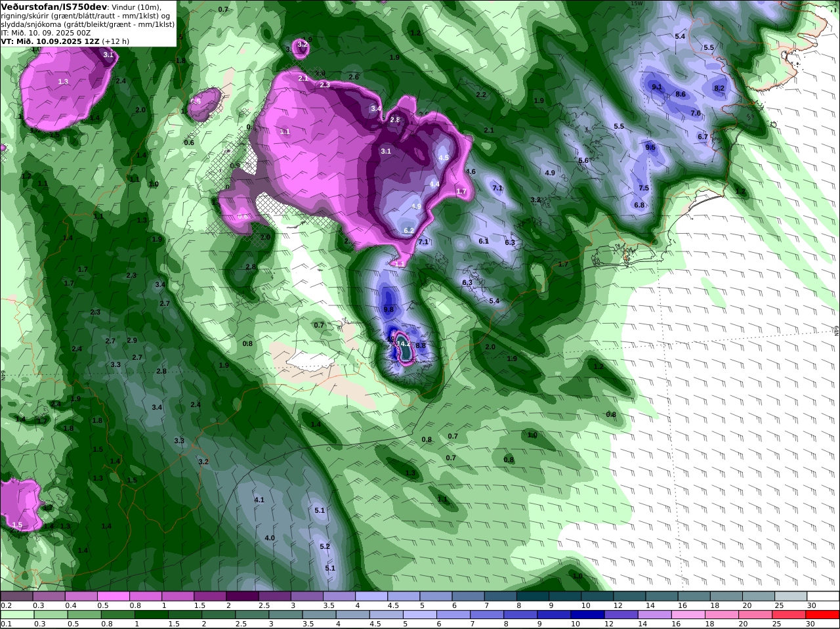
Task: Click the 15W longitude label
Action: [636, 3]
